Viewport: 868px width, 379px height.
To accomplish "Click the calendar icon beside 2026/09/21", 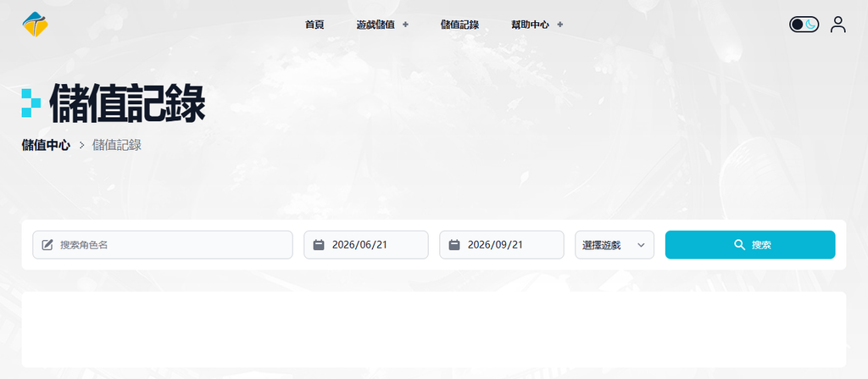I will pyautogui.click(x=454, y=245).
